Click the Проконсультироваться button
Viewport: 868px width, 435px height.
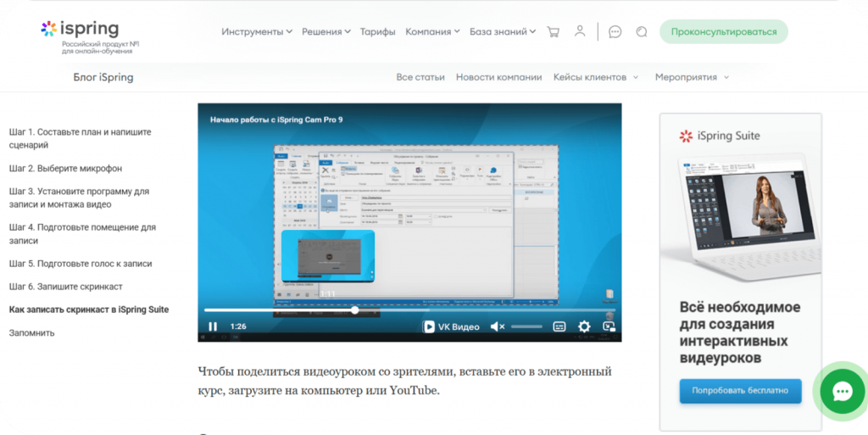pos(723,31)
